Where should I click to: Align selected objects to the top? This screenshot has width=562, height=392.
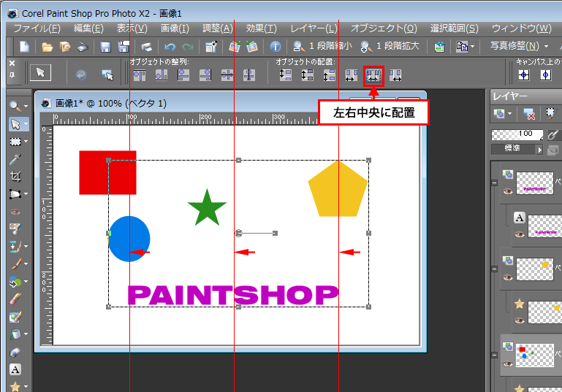pos(140,75)
